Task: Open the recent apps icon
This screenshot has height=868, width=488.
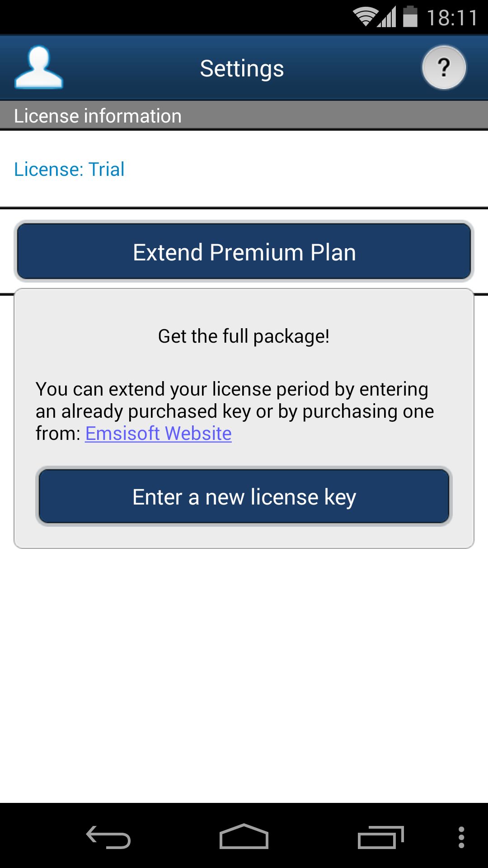Action: tap(380, 837)
